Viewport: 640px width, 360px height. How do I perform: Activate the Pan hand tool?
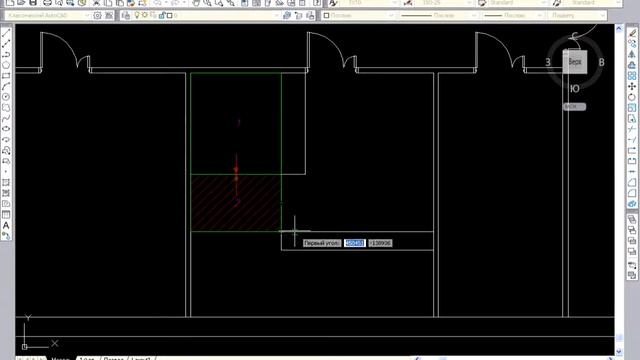coord(196,3)
